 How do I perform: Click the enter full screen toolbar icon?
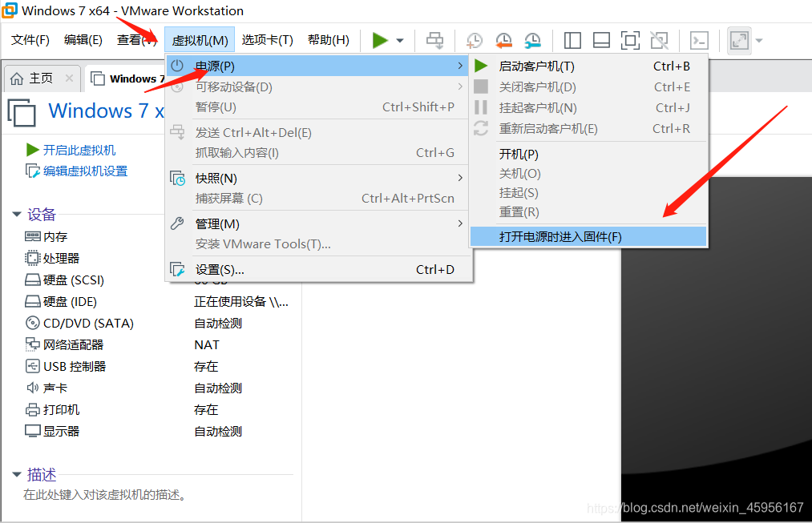pyautogui.click(x=630, y=40)
